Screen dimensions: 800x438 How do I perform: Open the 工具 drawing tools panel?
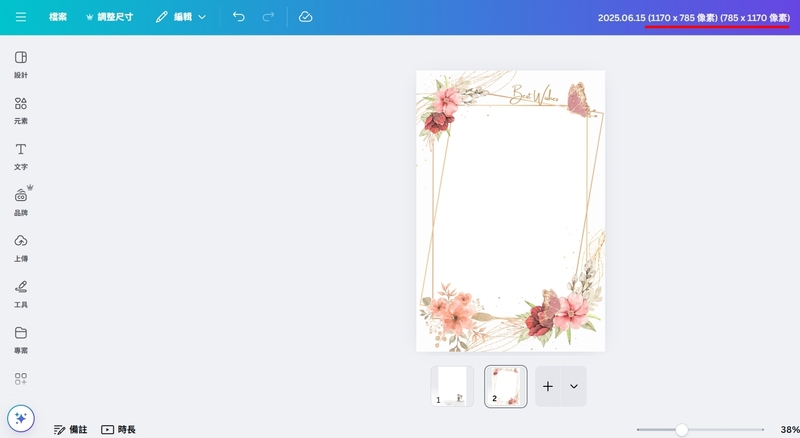pyautogui.click(x=21, y=292)
